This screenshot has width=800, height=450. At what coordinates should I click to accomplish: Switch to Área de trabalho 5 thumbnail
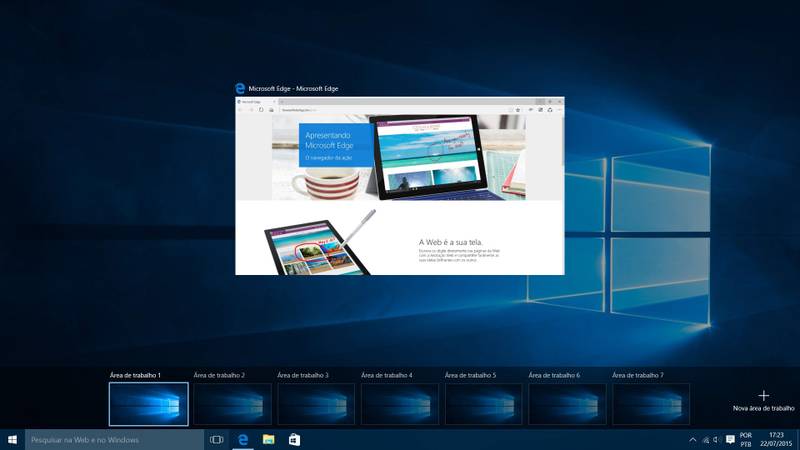point(483,404)
